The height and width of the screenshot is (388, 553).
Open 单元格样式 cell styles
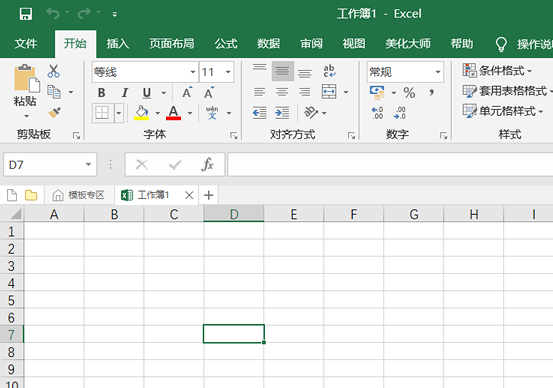click(503, 111)
